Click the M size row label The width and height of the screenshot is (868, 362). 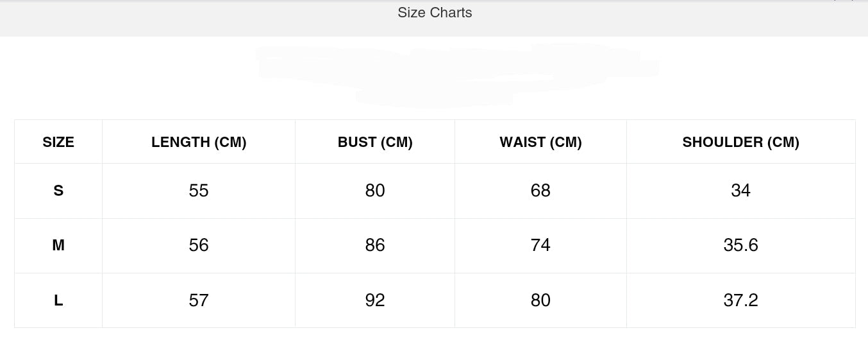[58, 245]
